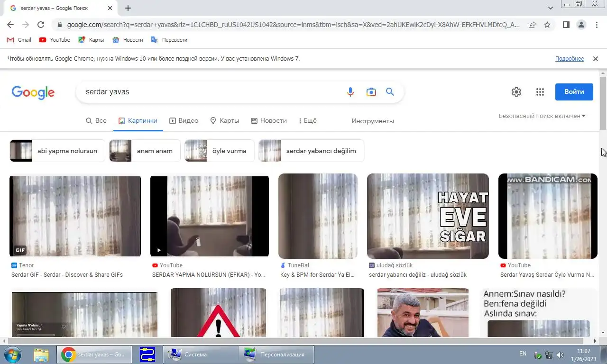Open site info via the padlock icon
This screenshot has height=364, width=607.
[59, 25]
